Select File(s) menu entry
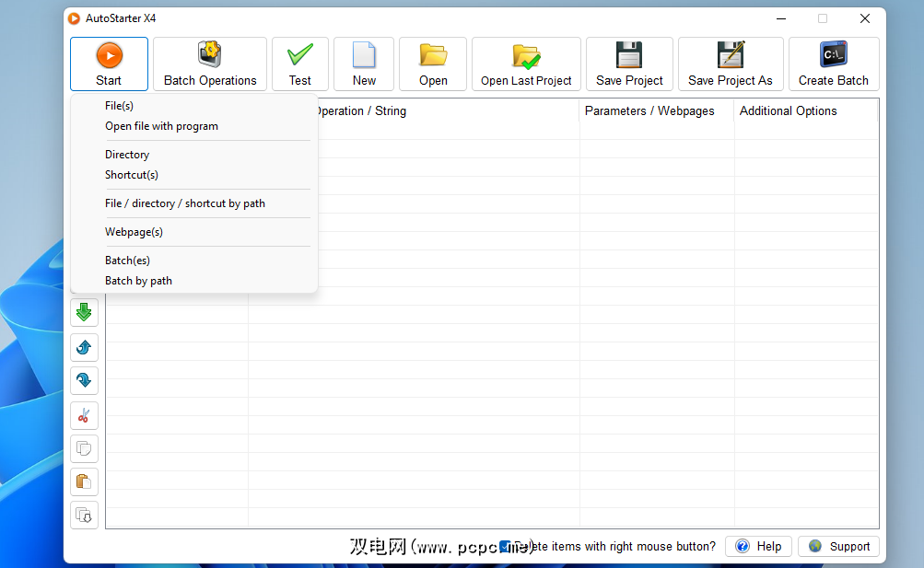Image resolution: width=924 pixels, height=568 pixels. 193,106
